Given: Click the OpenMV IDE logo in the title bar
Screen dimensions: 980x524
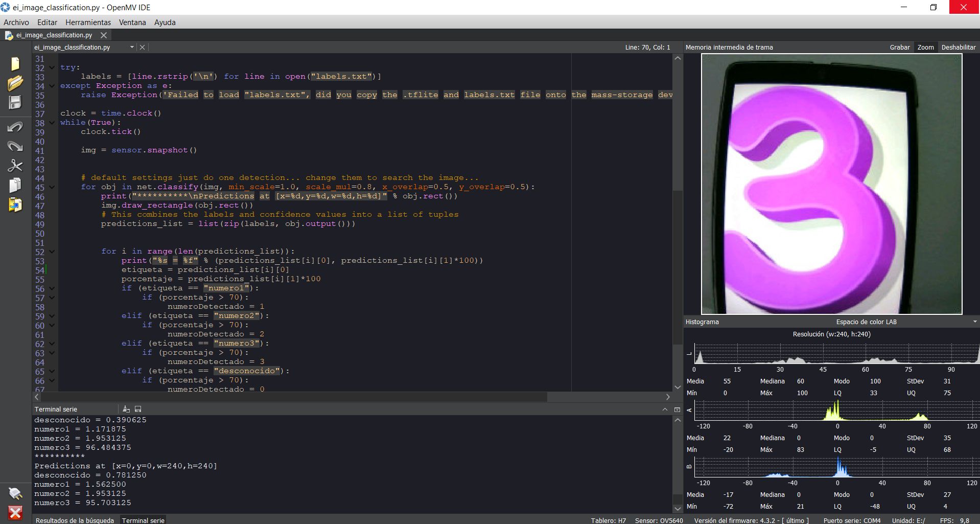Looking at the screenshot, I should coord(5,7).
